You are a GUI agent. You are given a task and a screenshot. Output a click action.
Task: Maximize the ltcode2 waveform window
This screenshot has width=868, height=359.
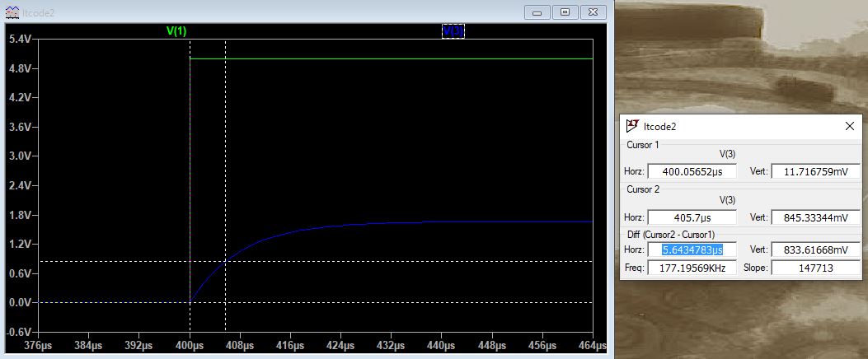click(565, 12)
